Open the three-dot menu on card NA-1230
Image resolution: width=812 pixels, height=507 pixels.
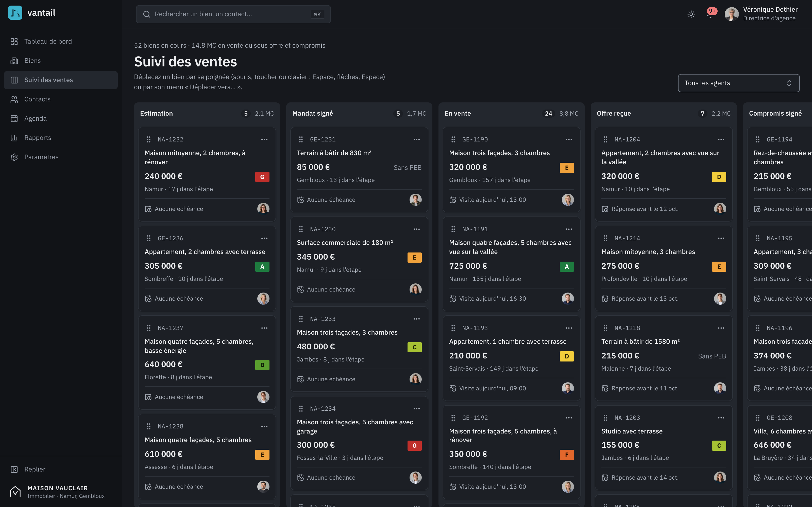point(416,229)
